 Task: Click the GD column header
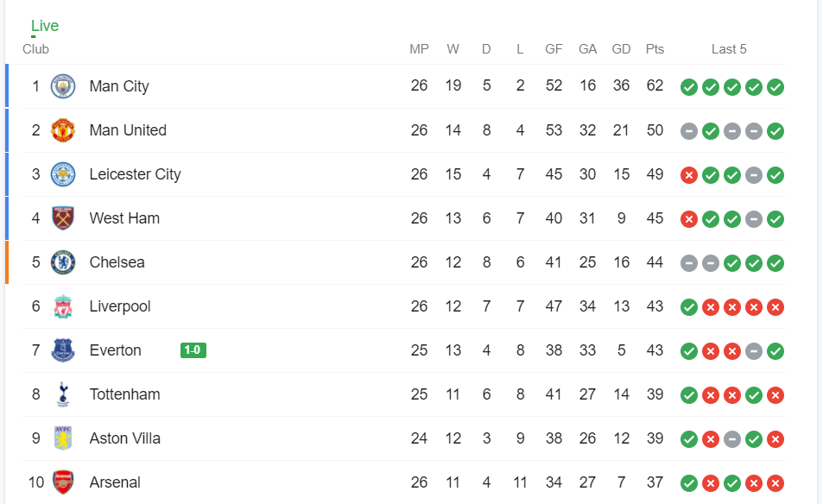coord(621,49)
